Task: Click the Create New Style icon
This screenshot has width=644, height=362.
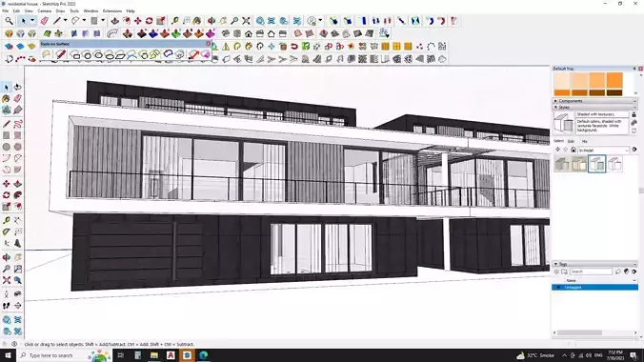Action: (634, 123)
